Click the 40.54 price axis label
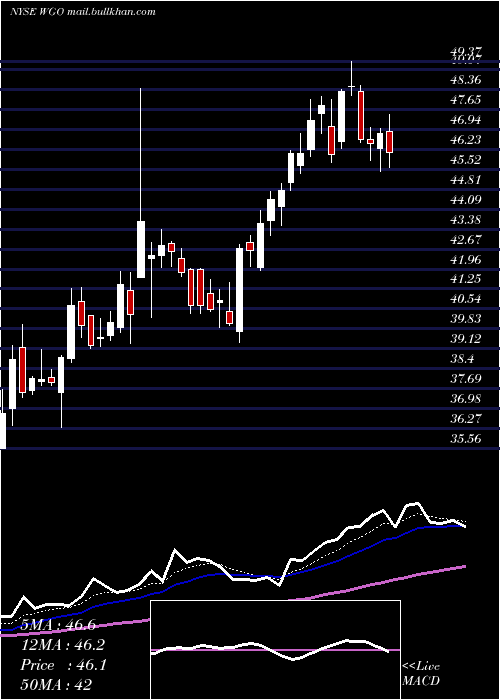 click(x=466, y=299)
